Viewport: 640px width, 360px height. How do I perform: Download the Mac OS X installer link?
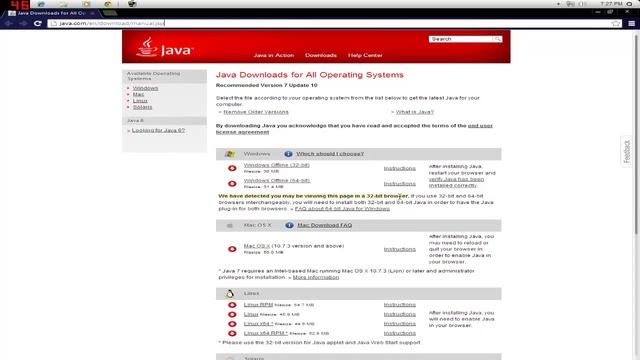257,246
